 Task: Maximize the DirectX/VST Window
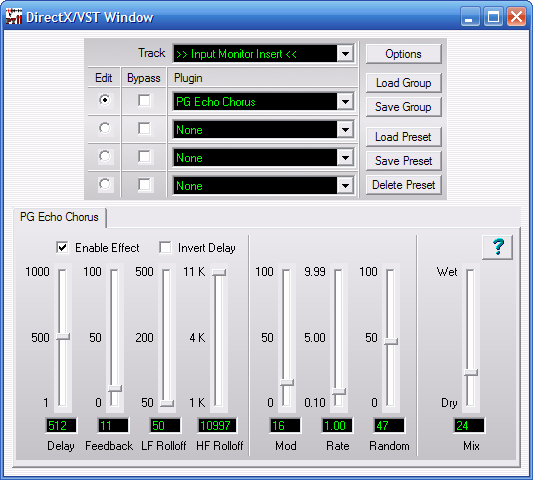pos(493,16)
